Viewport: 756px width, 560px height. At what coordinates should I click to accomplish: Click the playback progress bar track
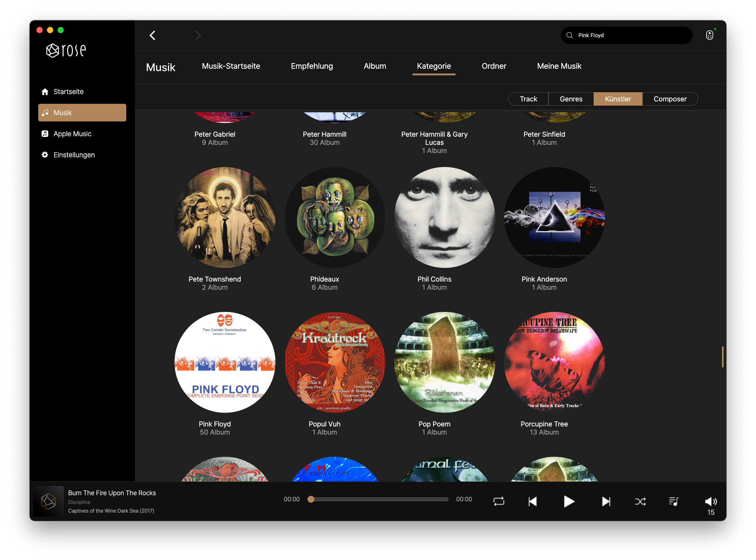pos(378,499)
